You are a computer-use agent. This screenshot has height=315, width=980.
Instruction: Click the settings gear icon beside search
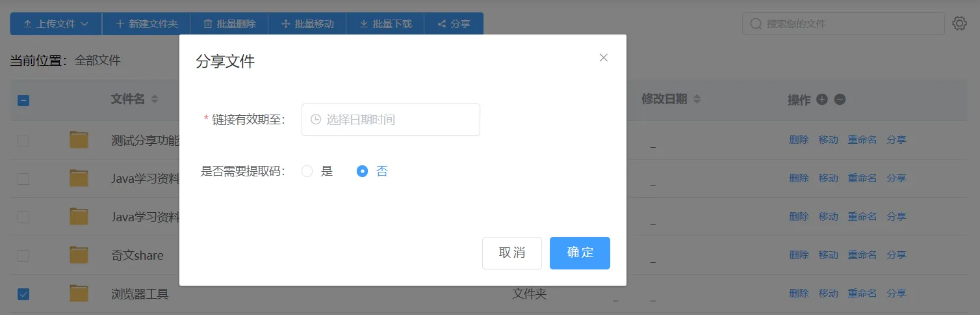pyautogui.click(x=959, y=23)
